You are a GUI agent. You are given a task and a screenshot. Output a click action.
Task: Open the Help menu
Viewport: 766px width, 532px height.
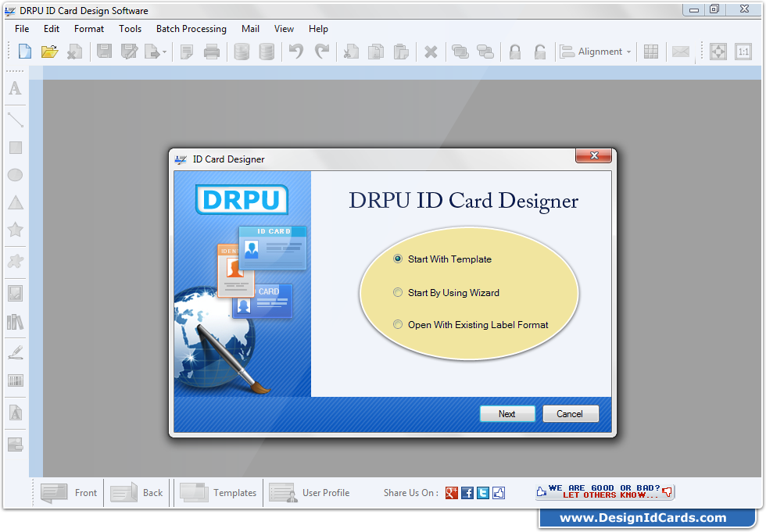pos(318,29)
